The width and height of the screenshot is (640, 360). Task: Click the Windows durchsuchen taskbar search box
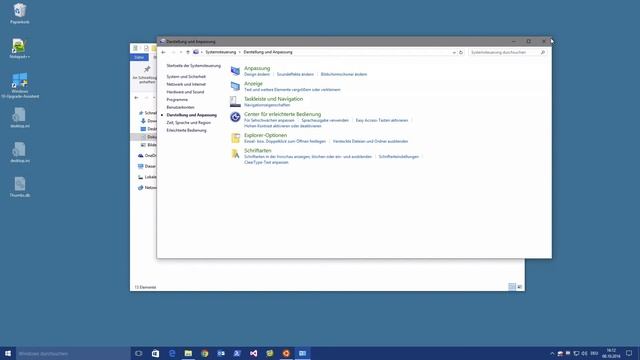(73, 353)
